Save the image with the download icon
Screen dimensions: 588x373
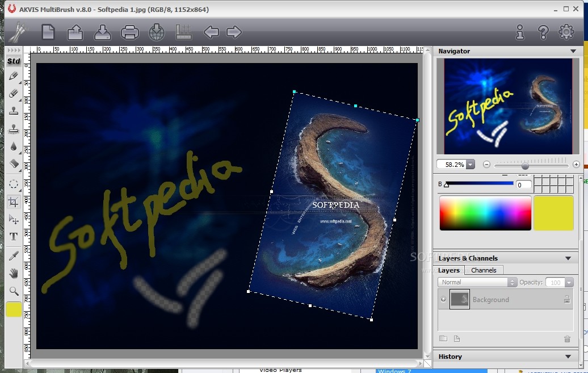click(102, 32)
